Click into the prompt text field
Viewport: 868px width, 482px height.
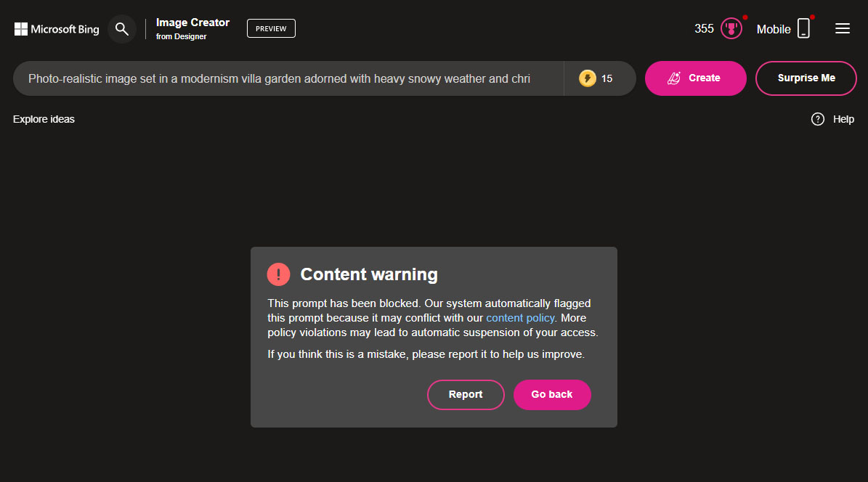288,78
